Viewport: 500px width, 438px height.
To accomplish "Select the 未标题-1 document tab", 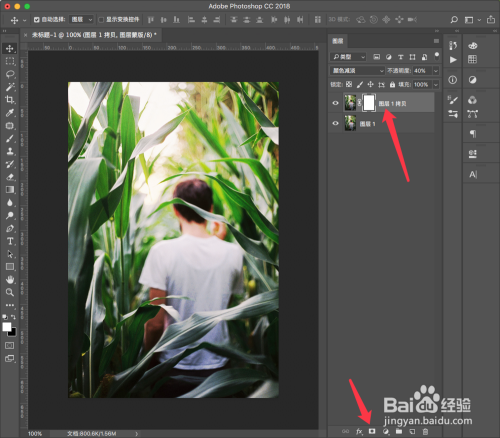I will click(94, 35).
